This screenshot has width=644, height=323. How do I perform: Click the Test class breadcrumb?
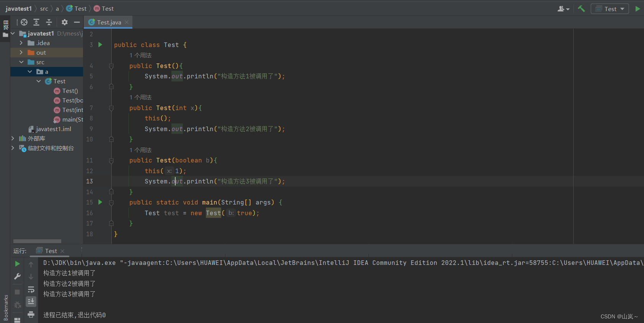(x=77, y=8)
